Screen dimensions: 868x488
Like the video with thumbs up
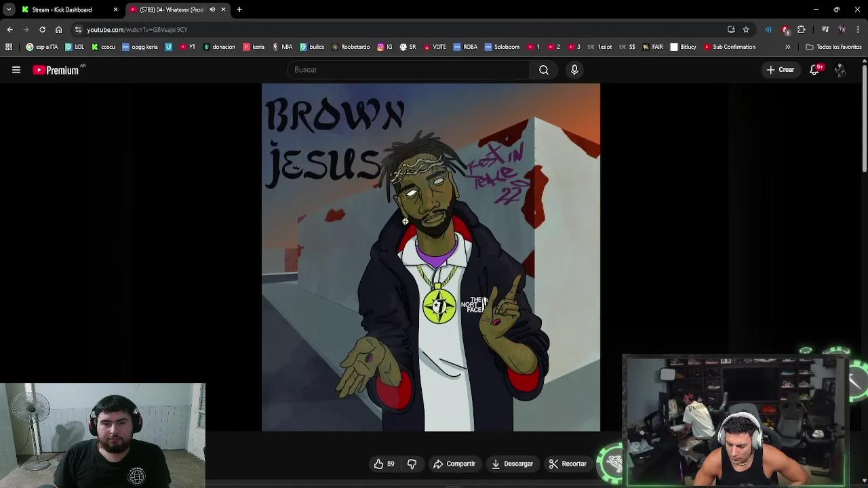point(384,464)
